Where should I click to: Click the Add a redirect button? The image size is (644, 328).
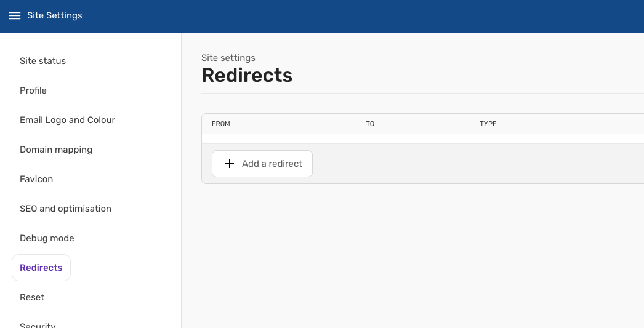[x=262, y=164]
